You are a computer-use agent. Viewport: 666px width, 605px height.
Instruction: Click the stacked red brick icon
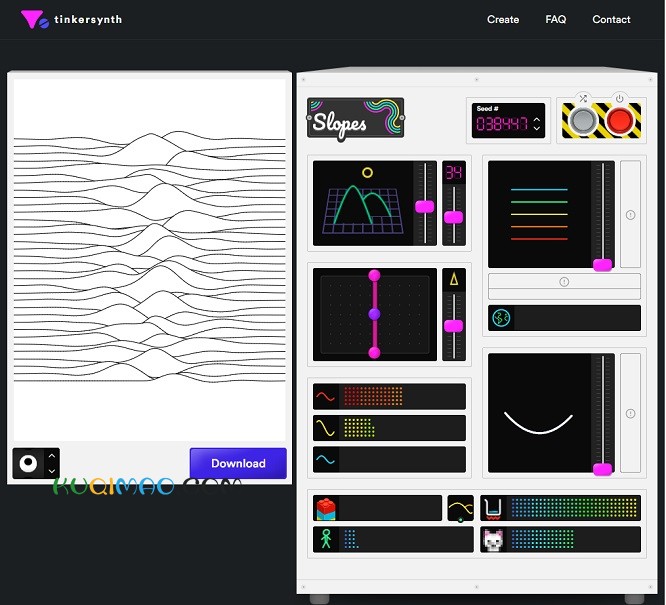325,508
